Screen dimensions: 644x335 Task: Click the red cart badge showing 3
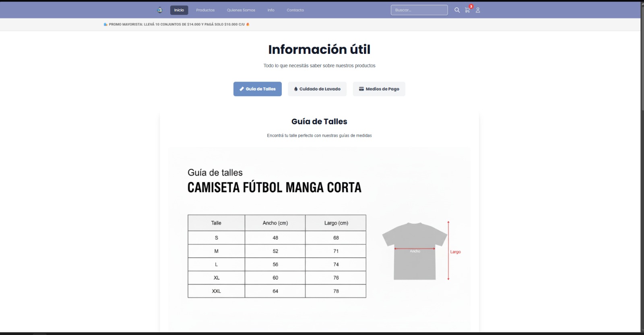pyautogui.click(x=471, y=6)
